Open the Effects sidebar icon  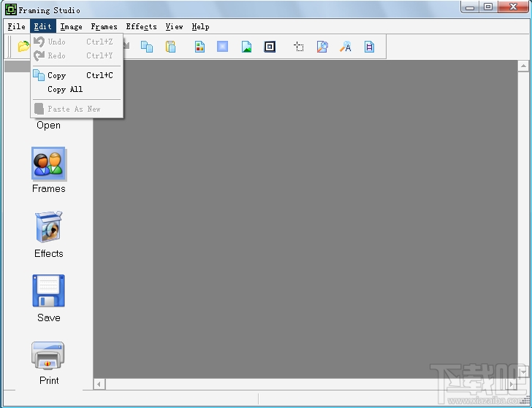point(49,227)
